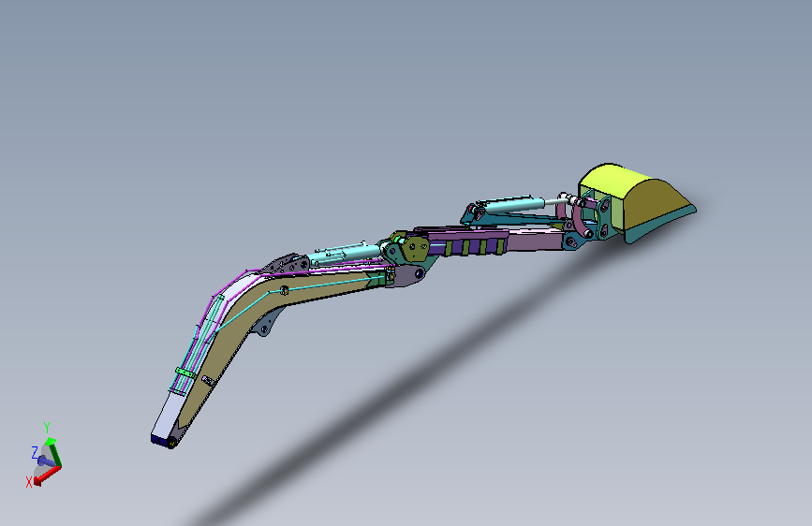812x526 pixels.
Task: Select the green hose clamp on the boom
Action: pyautogui.click(x=185, y=373)
